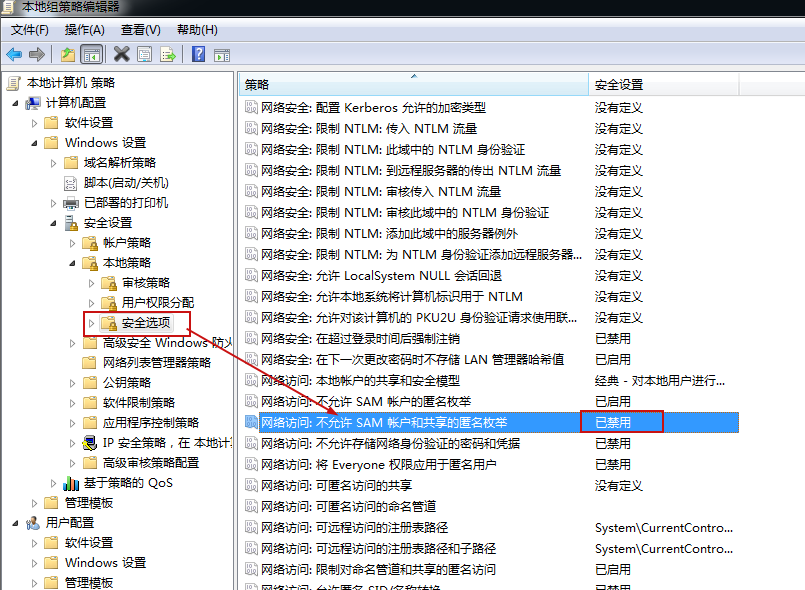The width and height of the screenshot is (805, 590).
Task: Open the Properties toolbar icon
Action: (x=145, y=54)
